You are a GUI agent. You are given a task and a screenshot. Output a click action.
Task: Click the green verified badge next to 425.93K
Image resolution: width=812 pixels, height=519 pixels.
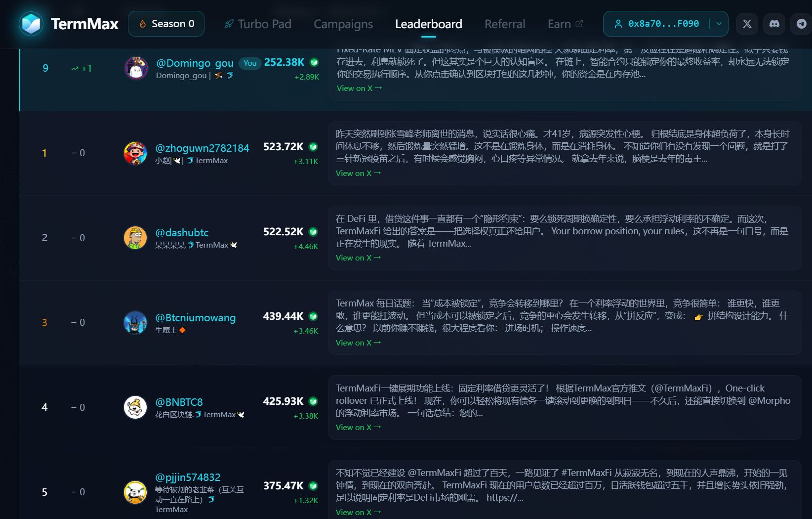coord(313,401)
